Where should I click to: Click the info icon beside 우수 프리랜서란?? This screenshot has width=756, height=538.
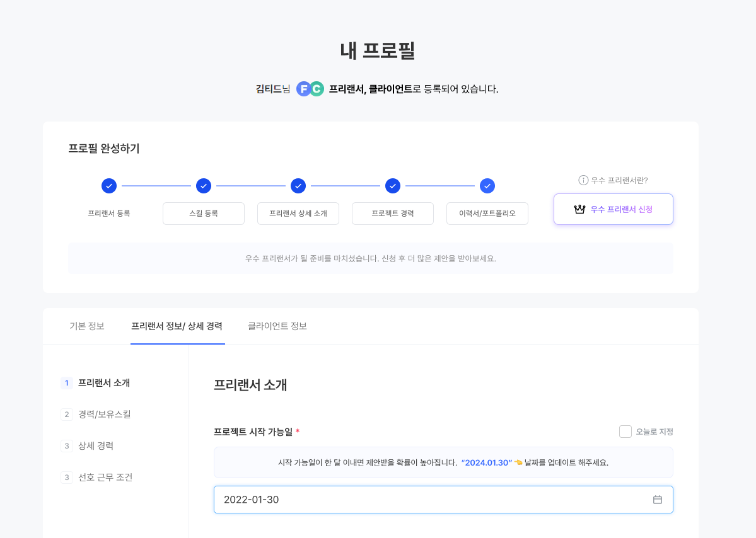pyautogui.click(x=583, y=180)
